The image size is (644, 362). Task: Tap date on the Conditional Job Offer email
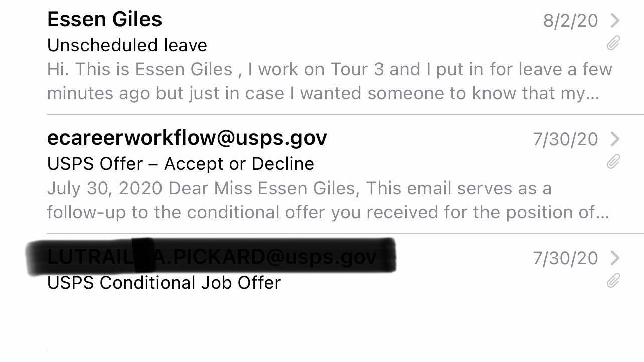pos(565,258)
